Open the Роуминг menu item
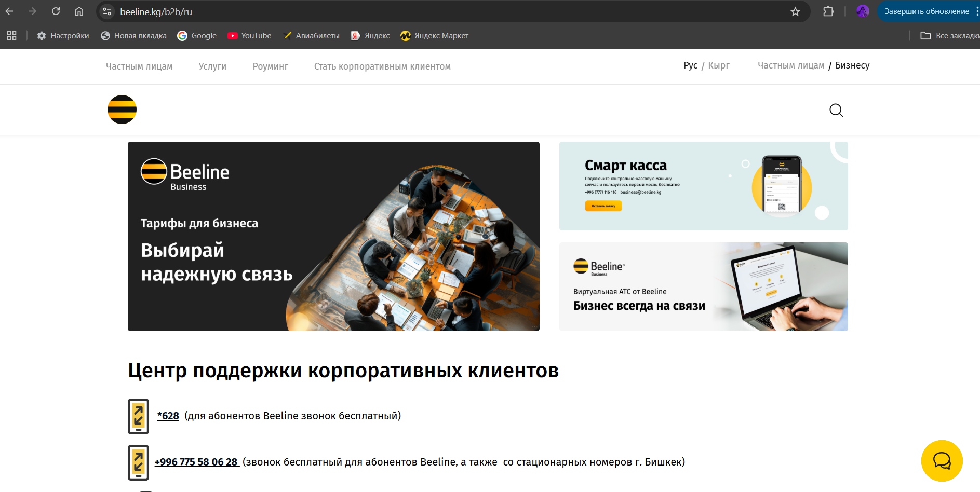This screenshot has height=492, width=980. tap(270, 66)
